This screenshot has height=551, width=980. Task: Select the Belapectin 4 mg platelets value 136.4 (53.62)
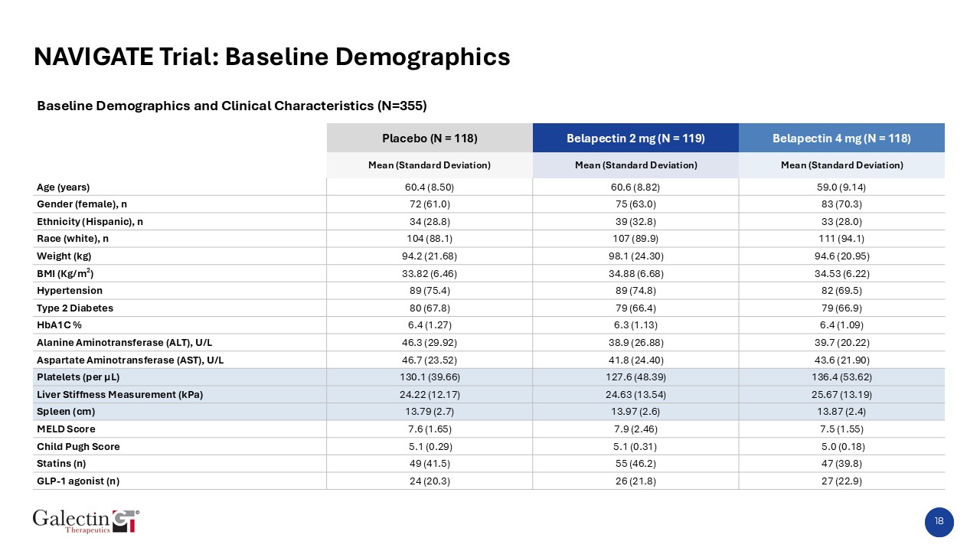[841, 377]
